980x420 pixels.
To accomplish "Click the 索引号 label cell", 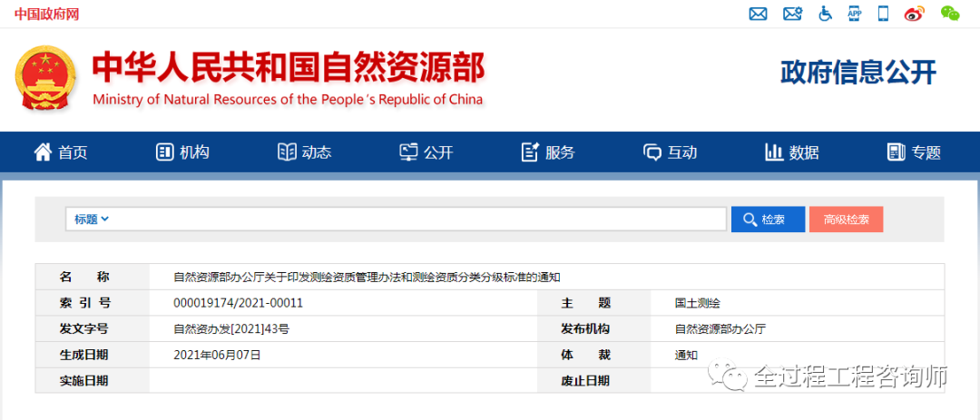I will 93,302.
